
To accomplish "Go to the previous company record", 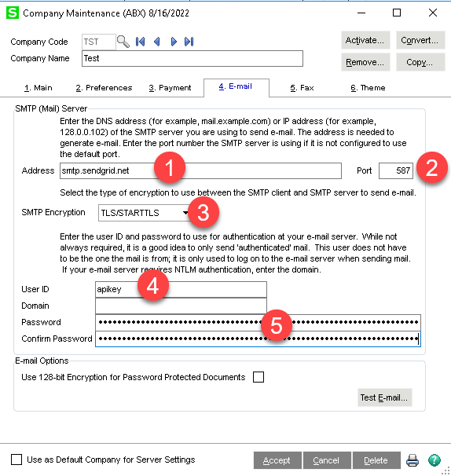I will (156, 42).
